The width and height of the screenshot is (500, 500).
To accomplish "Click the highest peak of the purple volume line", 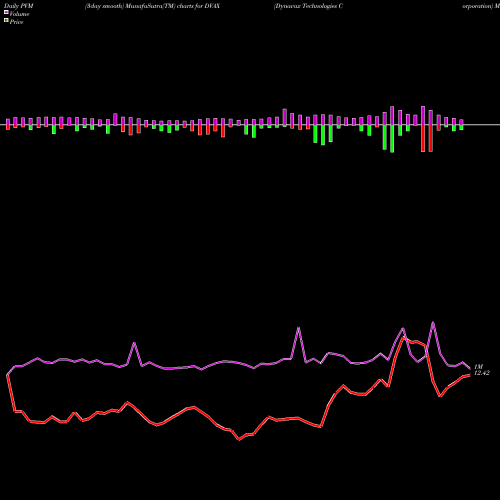I will tap(433, 322).
